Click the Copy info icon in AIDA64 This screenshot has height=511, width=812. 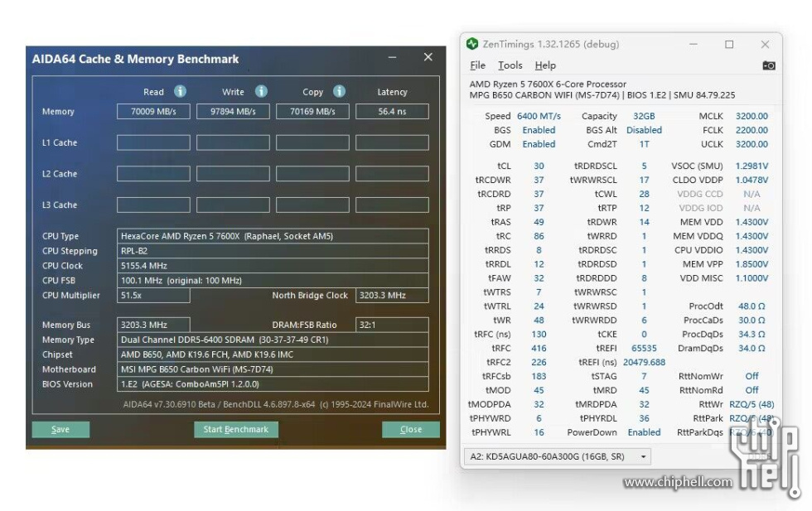click(339, 91)
